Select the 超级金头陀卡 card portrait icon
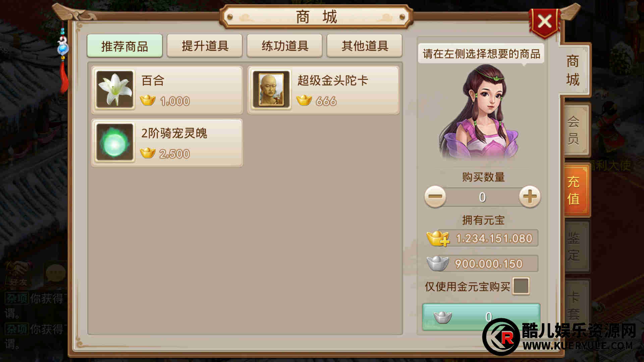This screenshot has width=644, height=362. click(271, 89)
